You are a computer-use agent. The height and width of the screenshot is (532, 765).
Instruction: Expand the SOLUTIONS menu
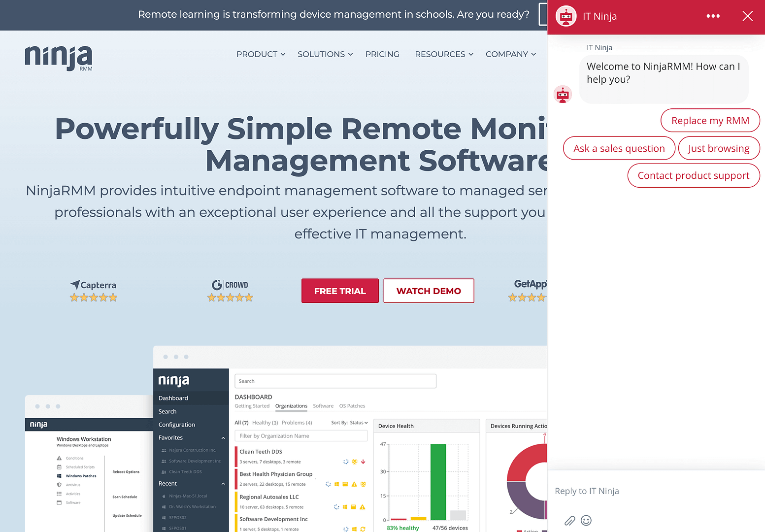[x=325, y=54]
